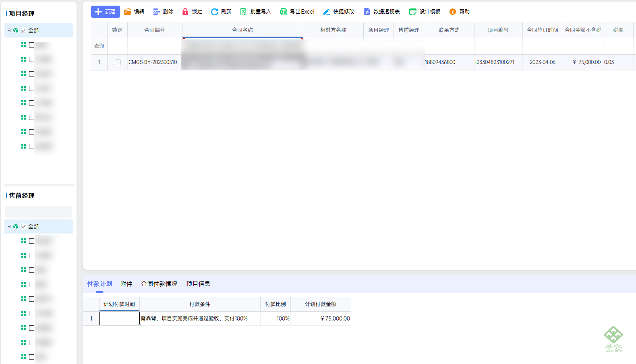This screenshot has height=364, width=636.
Task: Click the 锁定 padlock icon
Action: point(185,12)
